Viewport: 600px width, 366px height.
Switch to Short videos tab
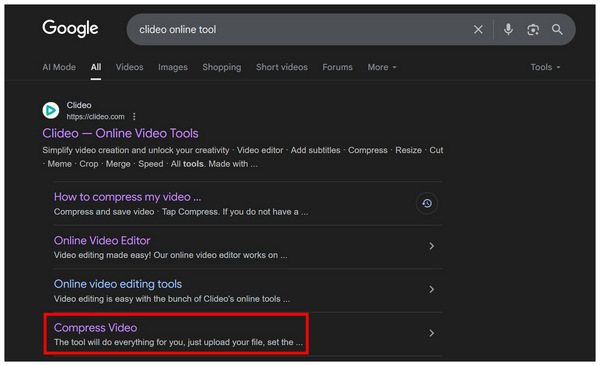click(282, 67)
